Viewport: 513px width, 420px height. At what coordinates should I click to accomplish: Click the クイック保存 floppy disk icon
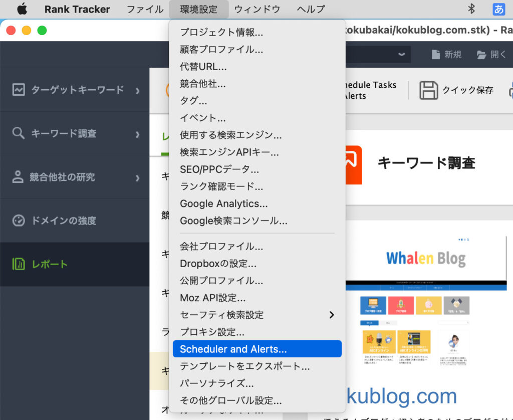[429, 90]
